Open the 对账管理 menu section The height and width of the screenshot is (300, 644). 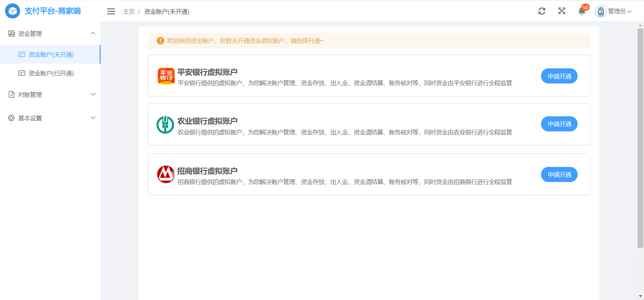[x=50, y=95]
